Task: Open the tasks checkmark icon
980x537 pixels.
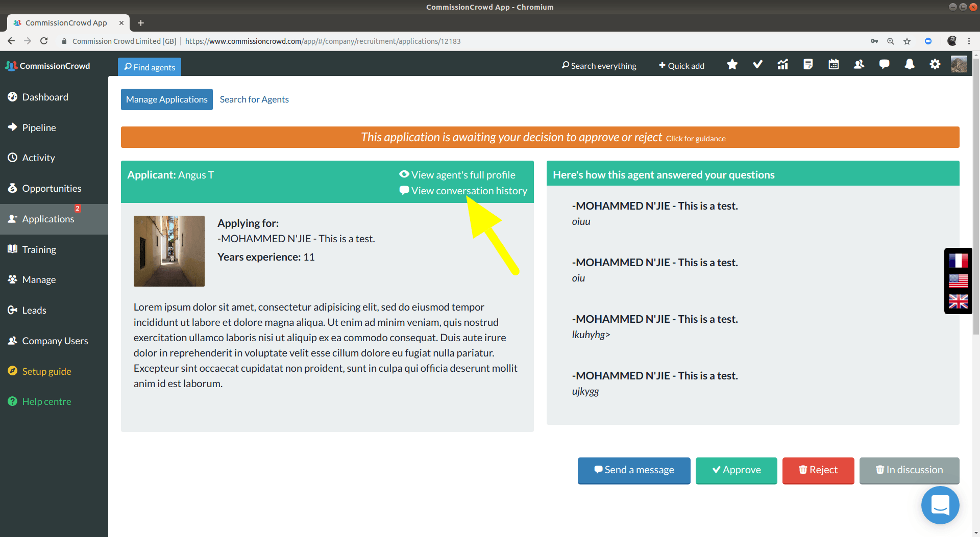Action: tap(757, 65)
